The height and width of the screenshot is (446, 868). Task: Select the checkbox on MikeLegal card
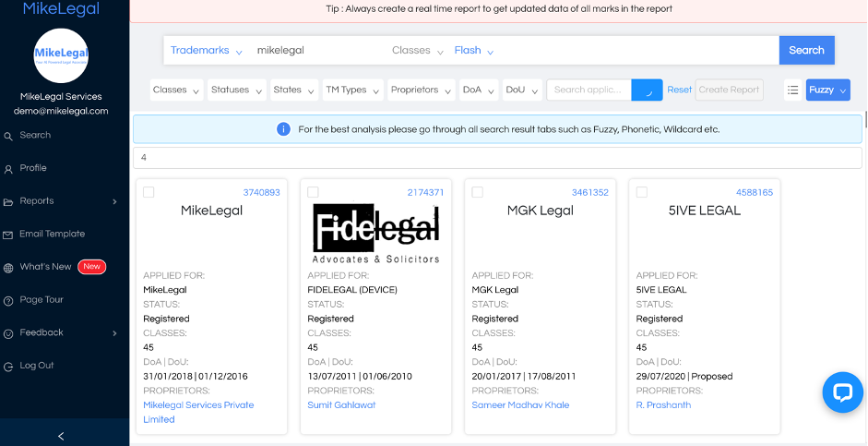point(149,192)
